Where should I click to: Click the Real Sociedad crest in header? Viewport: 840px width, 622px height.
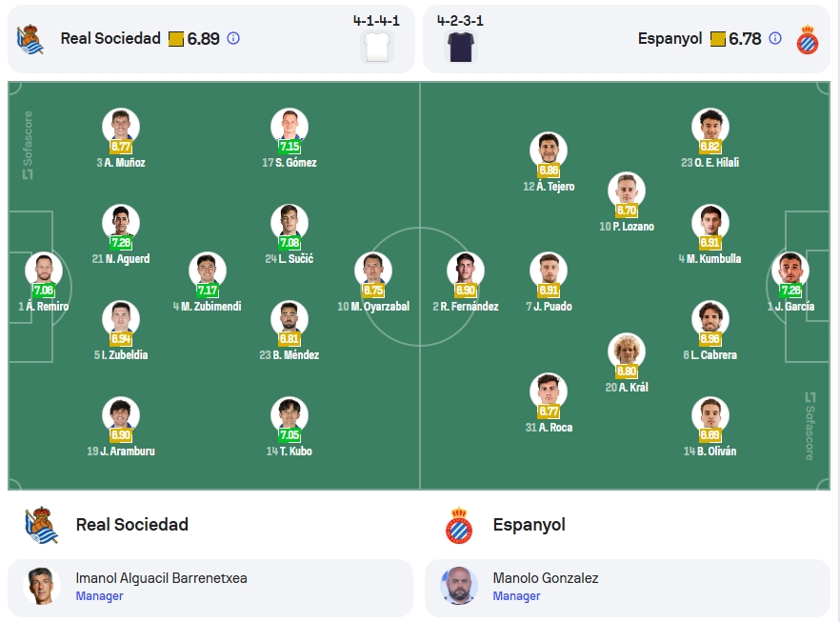[30, 39]
